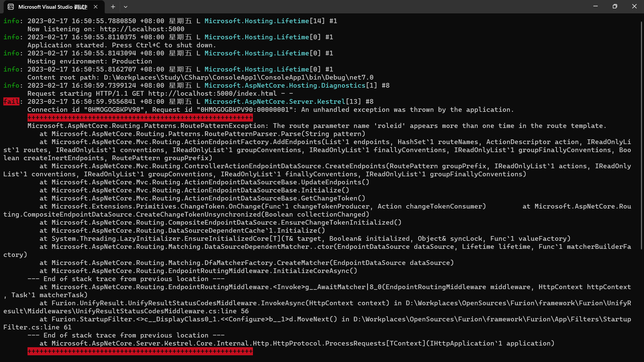Image resolution: width=644 pixels, height=362 pixels.
Task: Click the upper red plus-sign separator bar
Action: pos(140,118)
